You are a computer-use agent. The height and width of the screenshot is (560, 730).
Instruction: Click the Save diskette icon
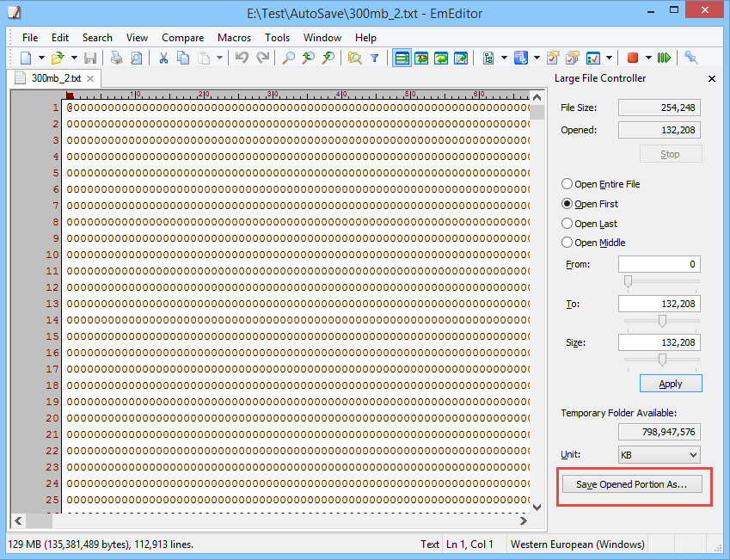tap(90, 58)
